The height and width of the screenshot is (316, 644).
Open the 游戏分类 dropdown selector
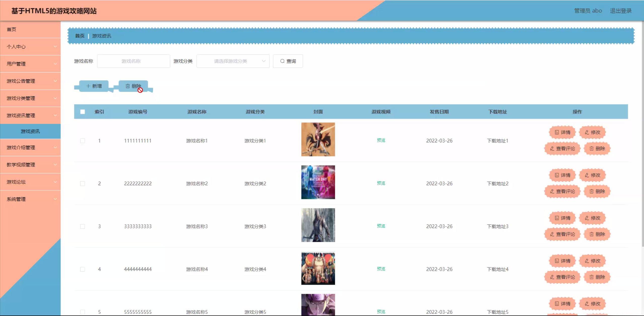tap(233, 61)
